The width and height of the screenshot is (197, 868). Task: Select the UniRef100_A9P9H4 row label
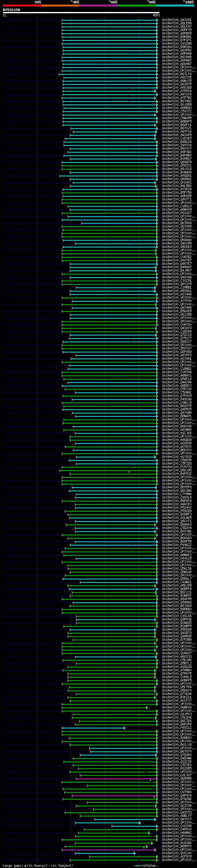[177, 54]
